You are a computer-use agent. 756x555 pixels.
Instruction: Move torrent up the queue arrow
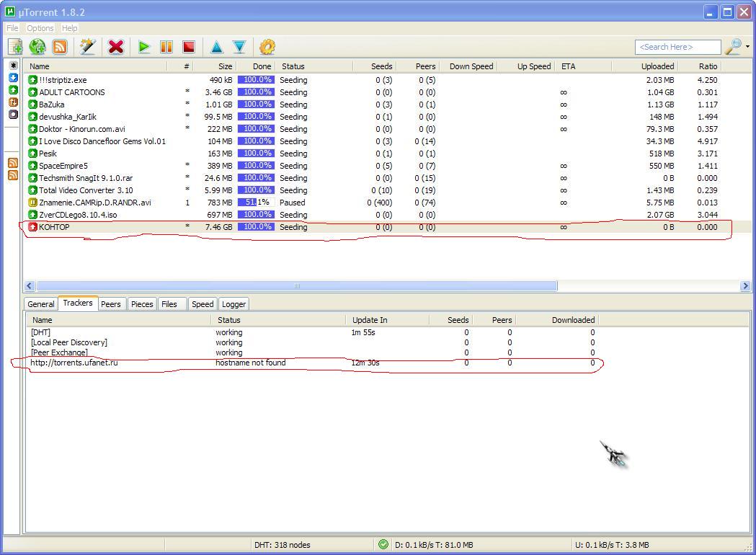(x=216, y=47)
